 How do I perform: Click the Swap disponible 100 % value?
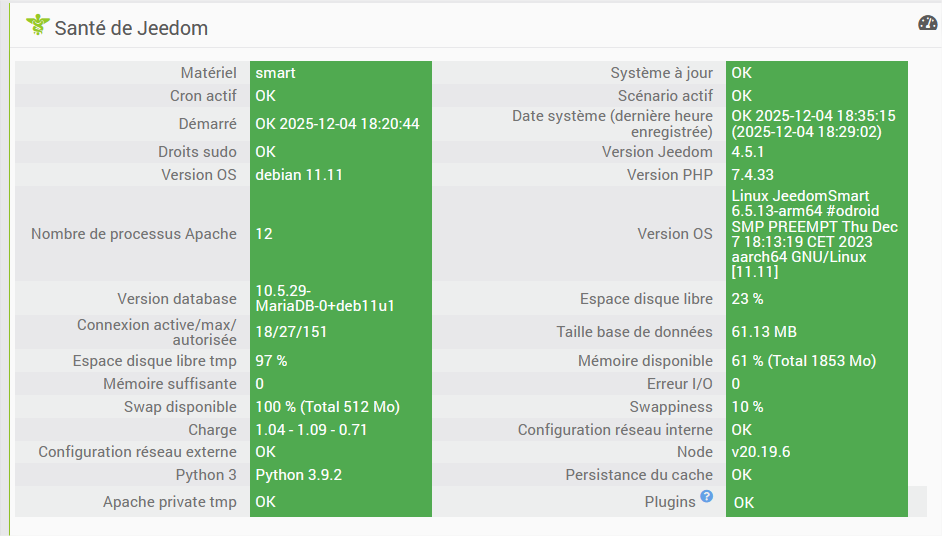tap(327, 407)
